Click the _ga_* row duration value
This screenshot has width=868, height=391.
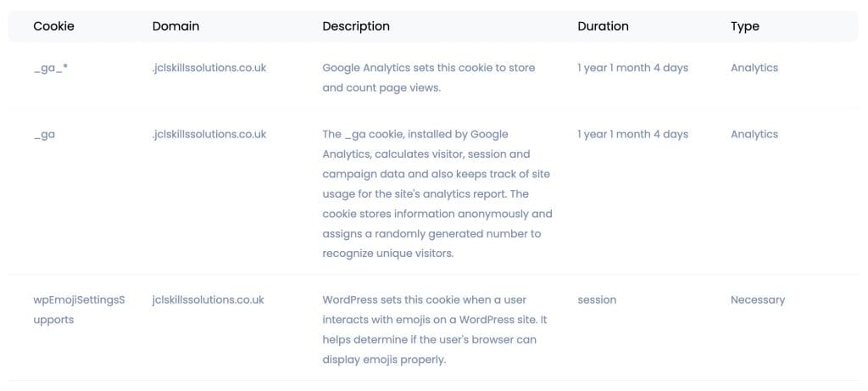[x=632, y=68]
